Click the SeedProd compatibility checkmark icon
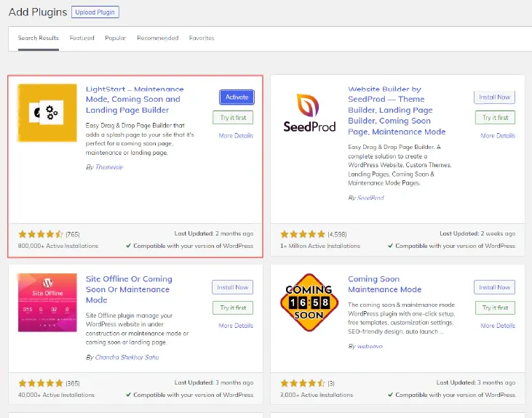 point(391,246)
